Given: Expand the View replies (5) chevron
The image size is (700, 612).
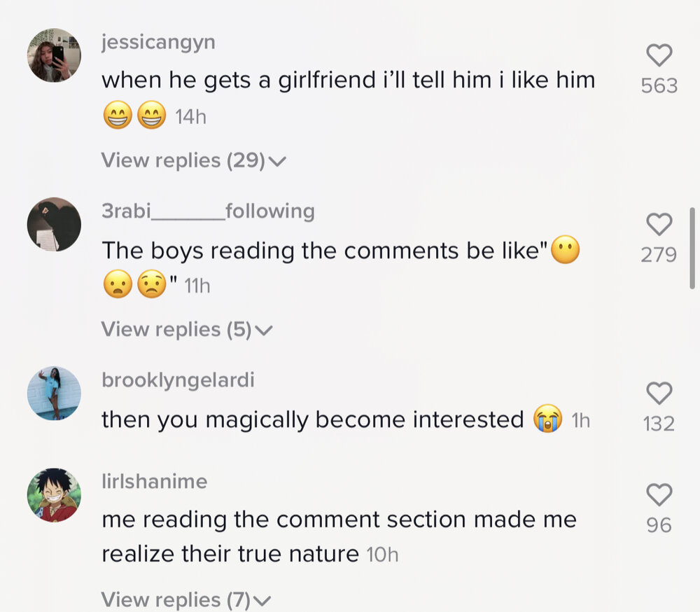Looking at the screenshot, I should click(263, 331).
